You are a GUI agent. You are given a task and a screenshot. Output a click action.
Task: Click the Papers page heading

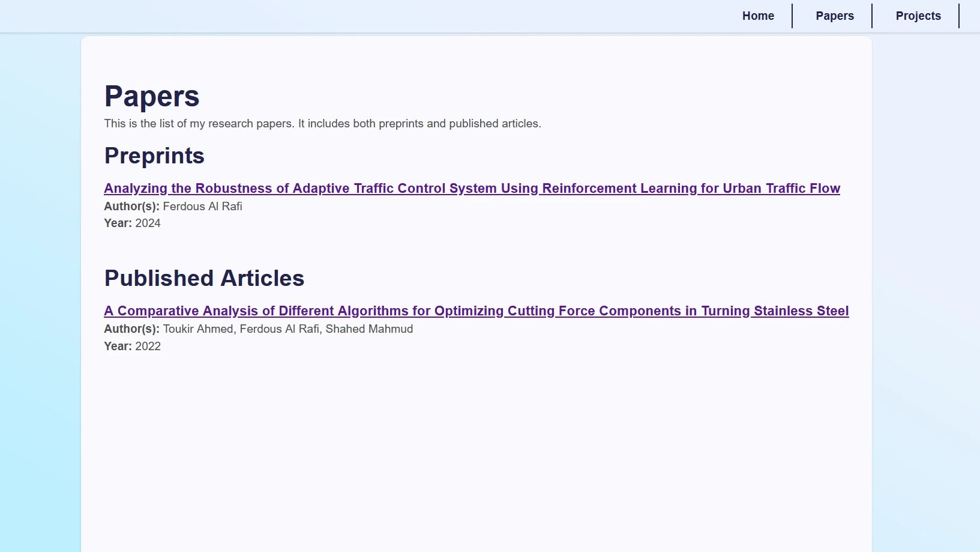(x=152, y=96)
